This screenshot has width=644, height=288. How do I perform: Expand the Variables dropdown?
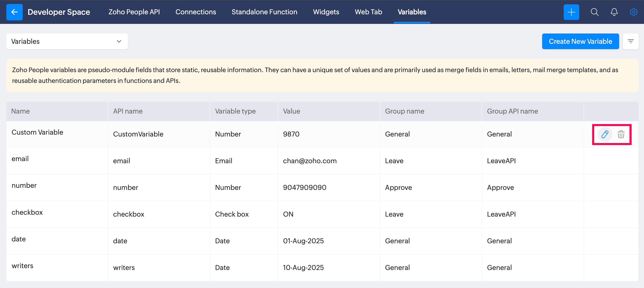click(x=67, y=41)
